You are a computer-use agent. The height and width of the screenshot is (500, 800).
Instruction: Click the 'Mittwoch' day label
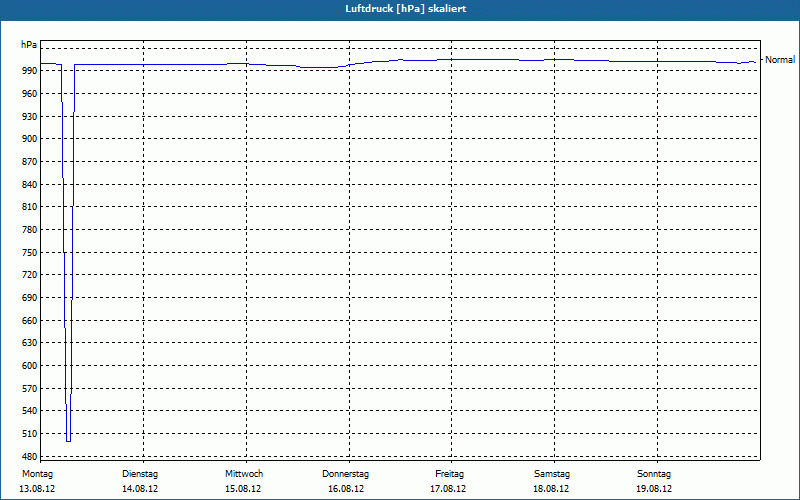[244, 474]
